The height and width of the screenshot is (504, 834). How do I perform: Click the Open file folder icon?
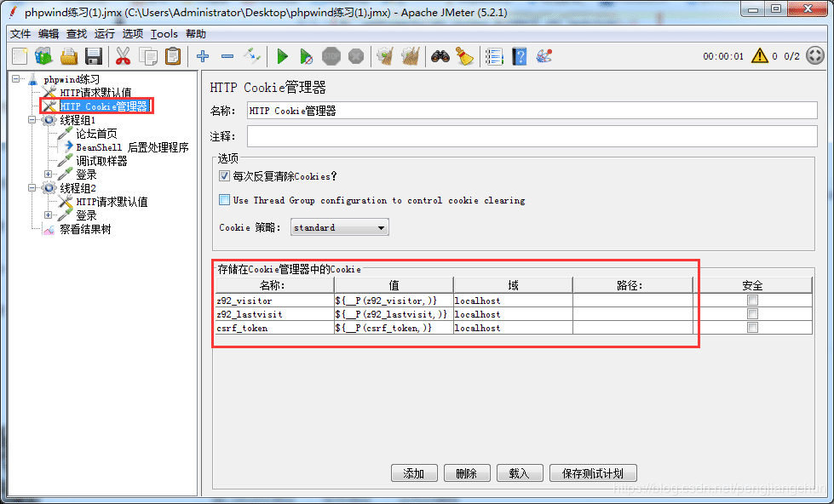click(69, 56)
